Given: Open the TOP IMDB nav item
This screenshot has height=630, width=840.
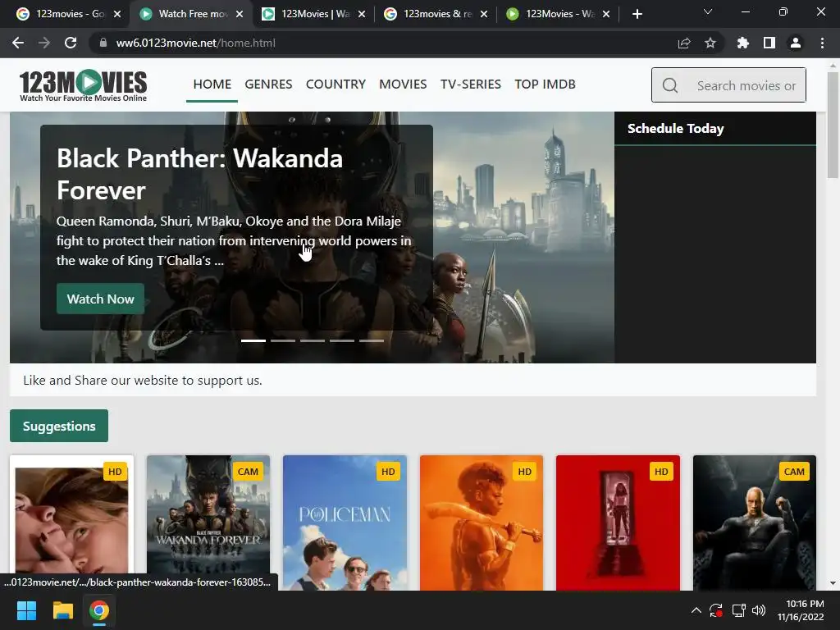Looking at the screenshot, I should click(545, 84).
